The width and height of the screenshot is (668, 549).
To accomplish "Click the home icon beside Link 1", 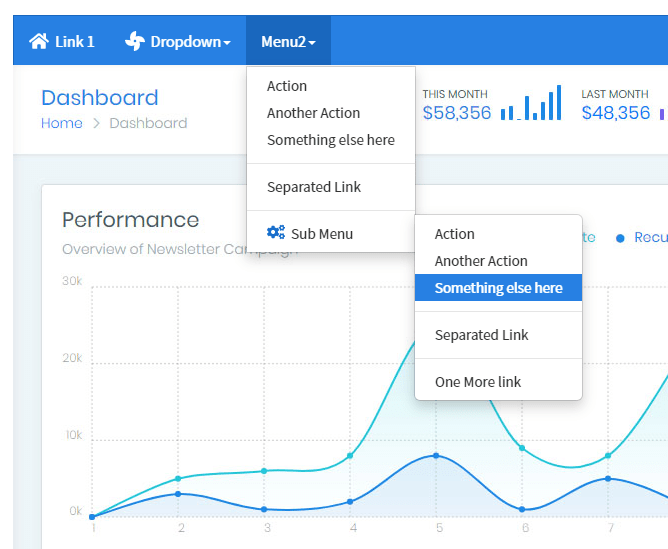I will point(39,41).
